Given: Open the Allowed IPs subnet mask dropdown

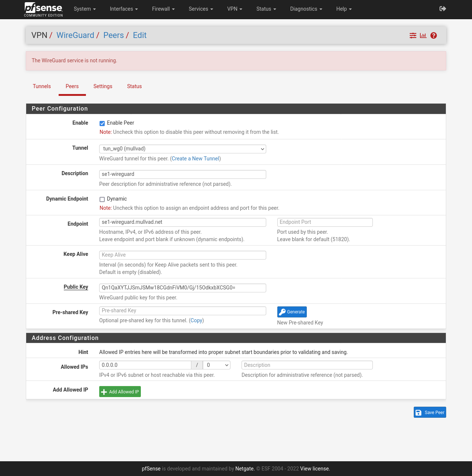Looking at the screenshot, I should point(217,365).
